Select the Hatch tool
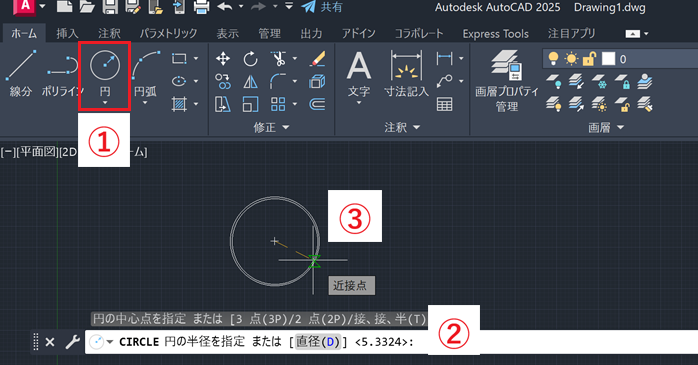This screenshot has width=698, height=365. tap(179, 104)
